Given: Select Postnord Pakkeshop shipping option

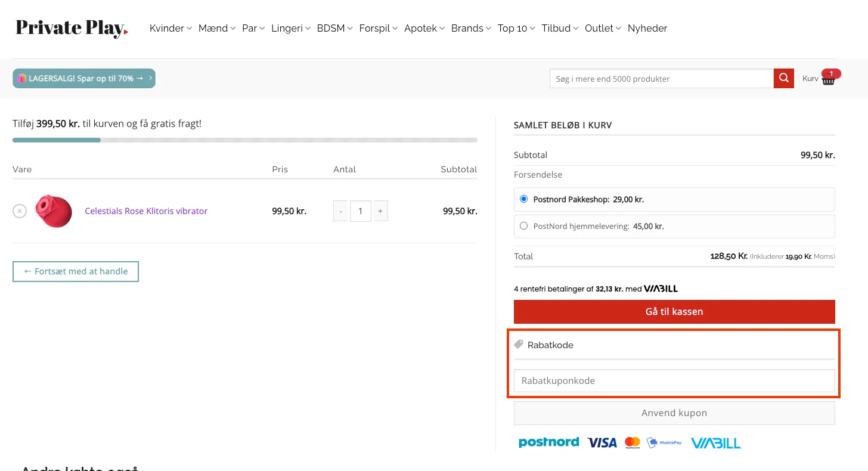Looking at the screenshot, I should tap(523, 199).
